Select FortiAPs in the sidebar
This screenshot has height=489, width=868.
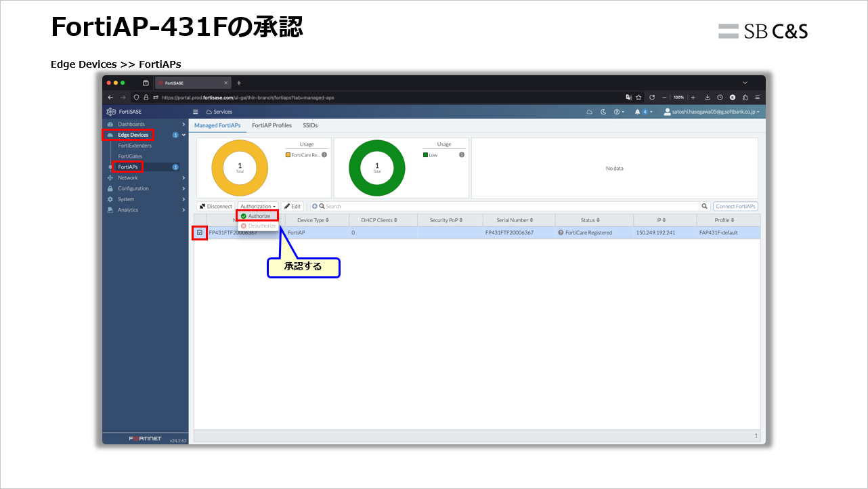coord(128,167)
